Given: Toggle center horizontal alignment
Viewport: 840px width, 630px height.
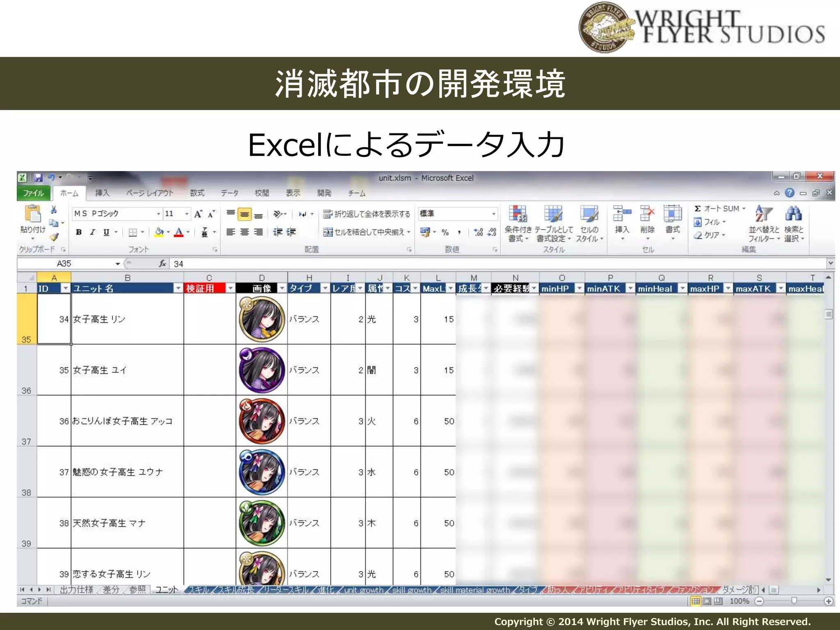Looking at the screenshot, I should pos(244,232).
